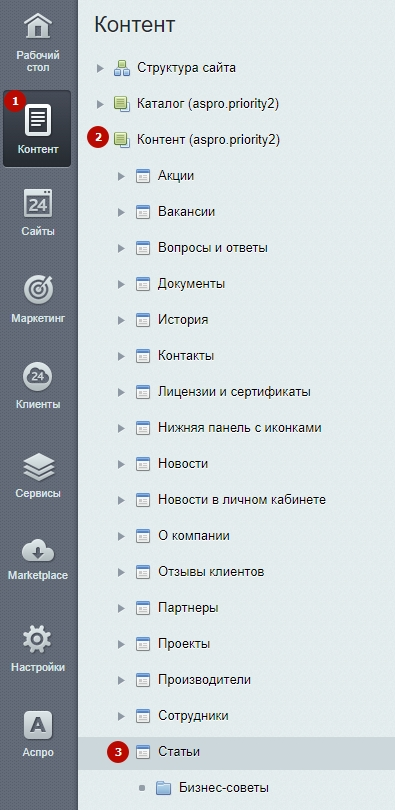
Task: Open Вопросы и ответы item
Action: point(213,248)
